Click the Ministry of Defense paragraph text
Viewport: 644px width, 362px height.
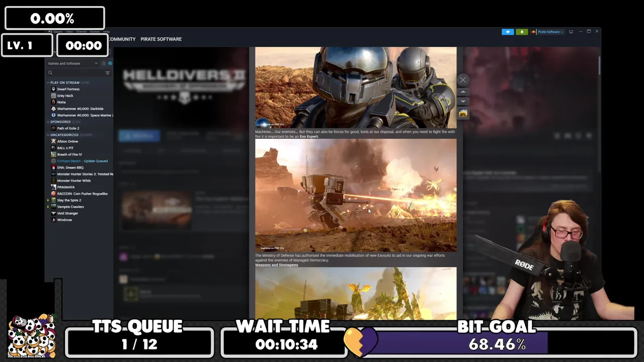(350, 257)
